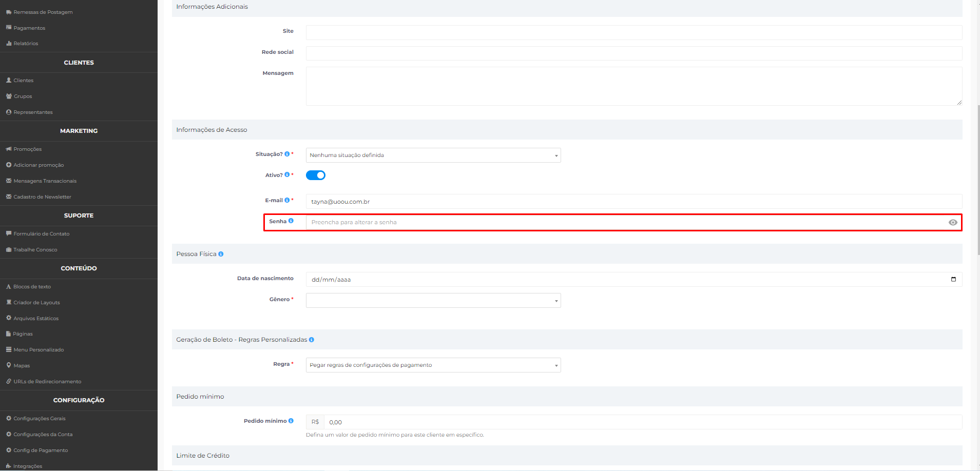Open date picker calendar icon
The height and width of the screenshot is (471, 980).
tap(953, 279)
